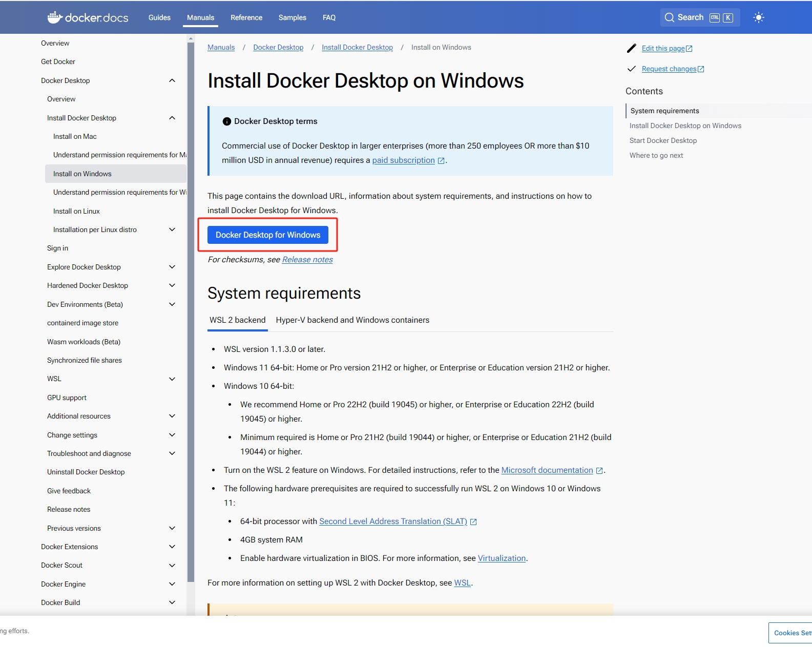Click the pencil icon beside Edit this page
This screenshot has width=812, height=647.
632,48
